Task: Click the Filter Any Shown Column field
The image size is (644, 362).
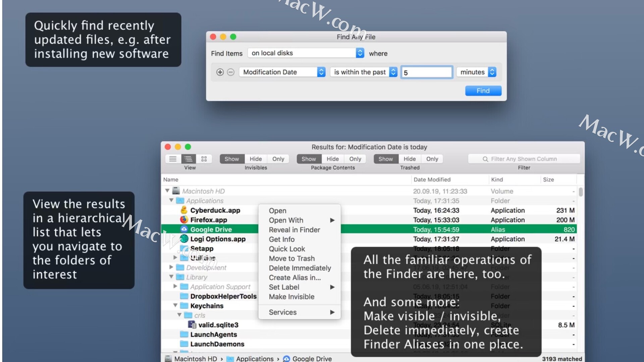Action: 524,159
